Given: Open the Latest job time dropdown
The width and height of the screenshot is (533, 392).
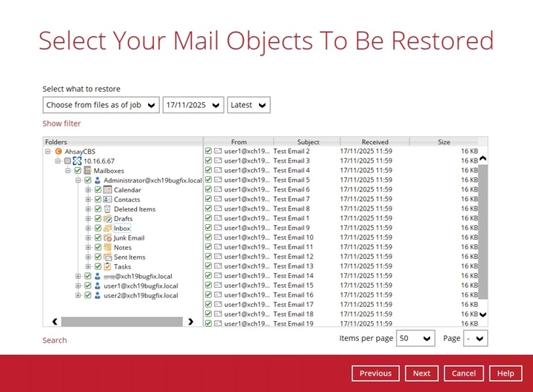Looking at the screenshot, I should (249, 105).
